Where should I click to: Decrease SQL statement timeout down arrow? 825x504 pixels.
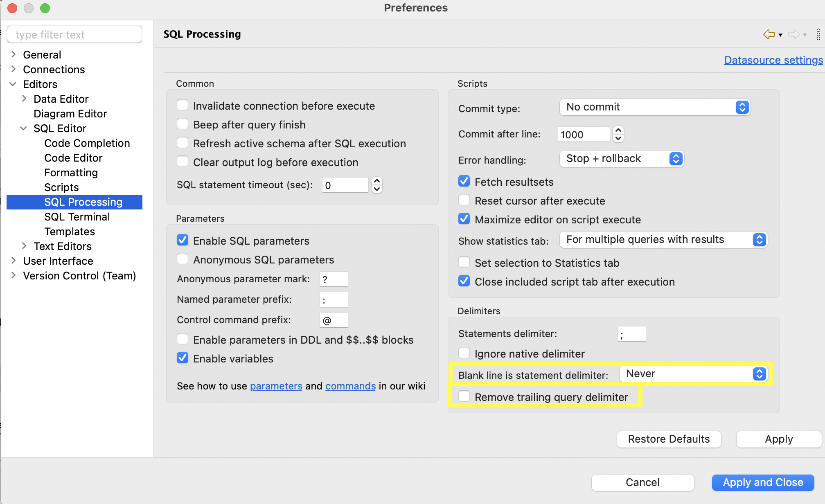(x=377, y=189)
